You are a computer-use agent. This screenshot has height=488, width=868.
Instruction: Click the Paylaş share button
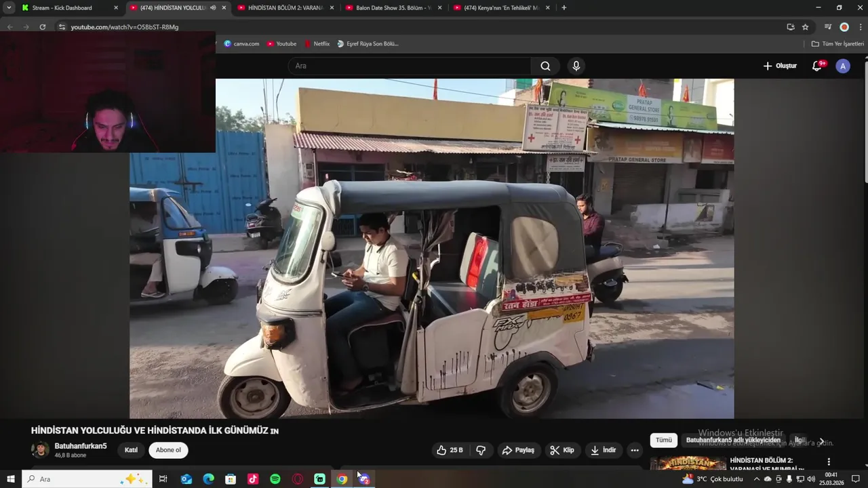point(517,450)
